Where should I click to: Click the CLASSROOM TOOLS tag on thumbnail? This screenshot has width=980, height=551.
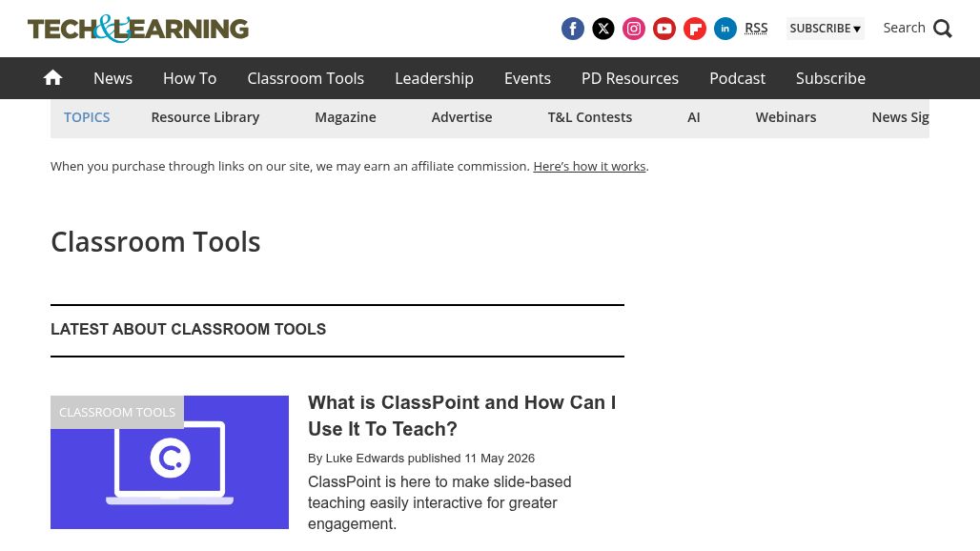(x=117, y=413)
